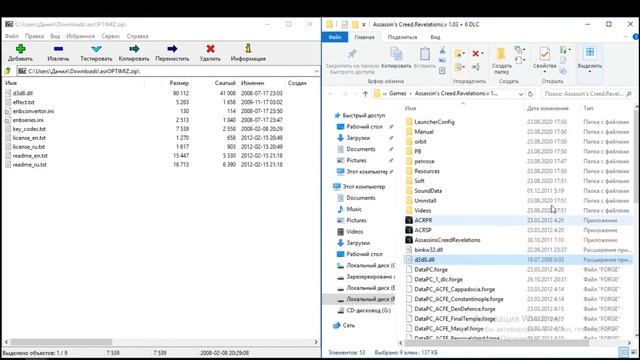Open the Сервис menu in 7-Zip
The image size is (640, 360).
tap(111, 36)
